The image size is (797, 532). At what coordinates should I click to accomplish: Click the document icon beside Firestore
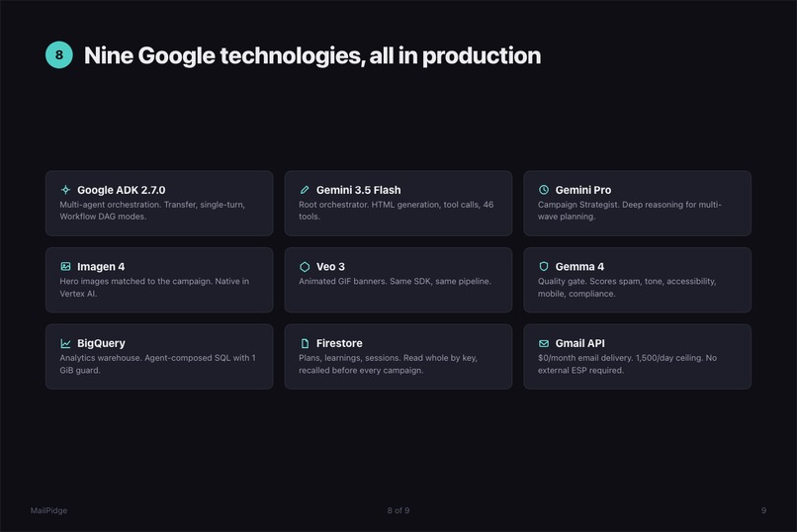point(305,343)
